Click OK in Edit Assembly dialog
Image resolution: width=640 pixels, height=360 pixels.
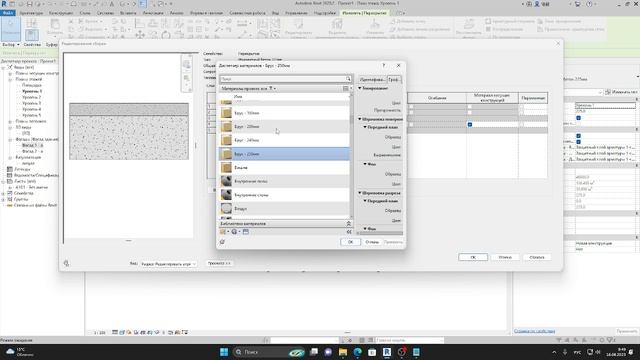[473, 257]
